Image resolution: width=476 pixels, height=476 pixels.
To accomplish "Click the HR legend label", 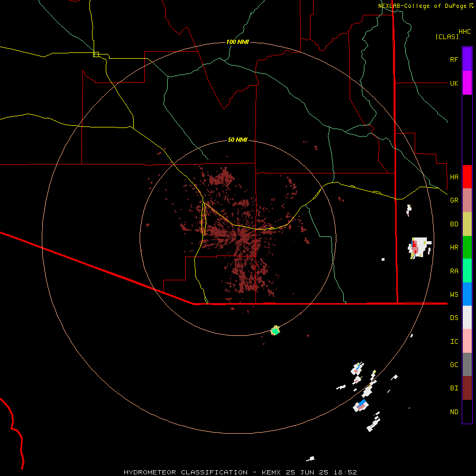I will pyautogui.click(x=454, y=248).
